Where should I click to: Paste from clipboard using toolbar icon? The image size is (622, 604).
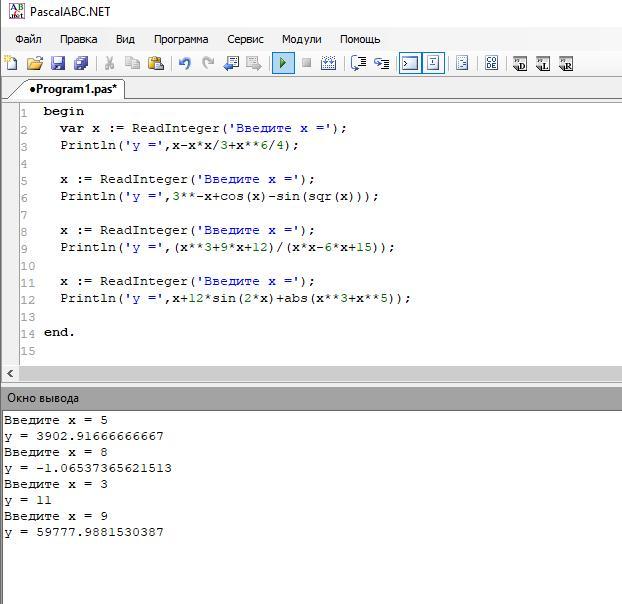tap(156, 63)
